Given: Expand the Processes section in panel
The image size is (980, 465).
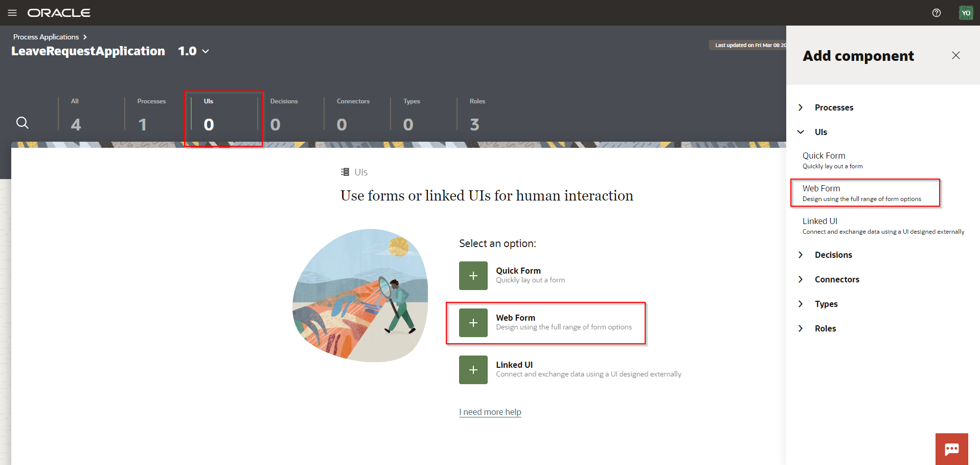Looking at the screenshot, I should click(x=833, y=107).
